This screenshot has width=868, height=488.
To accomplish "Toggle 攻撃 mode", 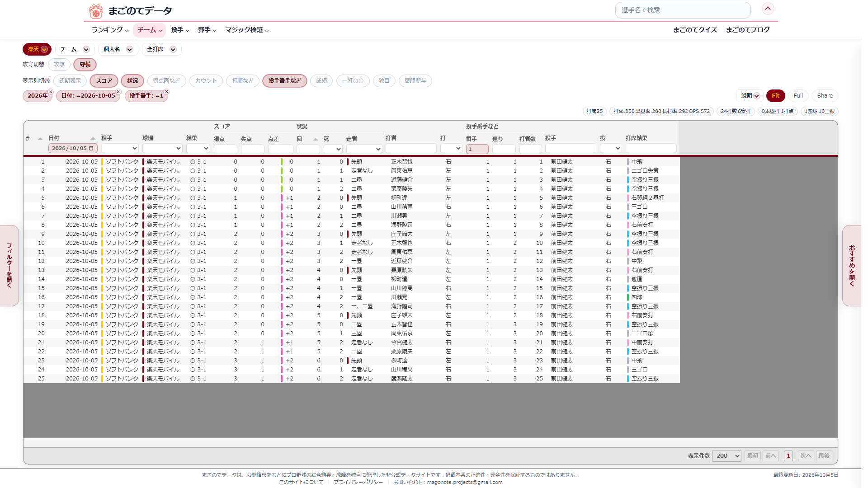I will [59, 64].
